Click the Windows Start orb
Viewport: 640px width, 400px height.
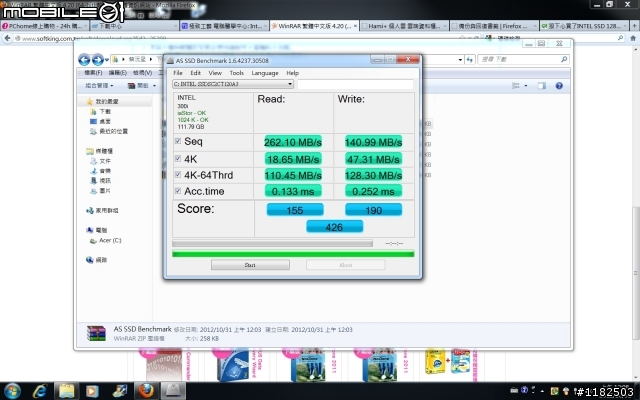[11, 391]
